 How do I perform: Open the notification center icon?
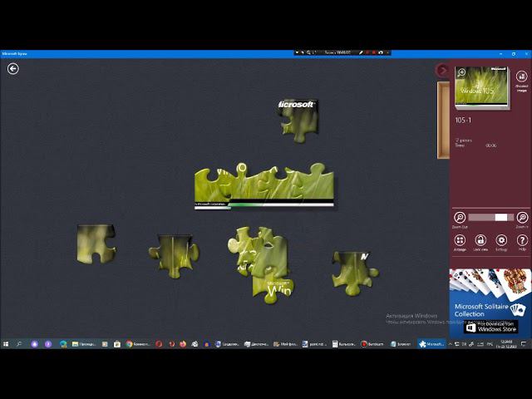tap(524, 344)
